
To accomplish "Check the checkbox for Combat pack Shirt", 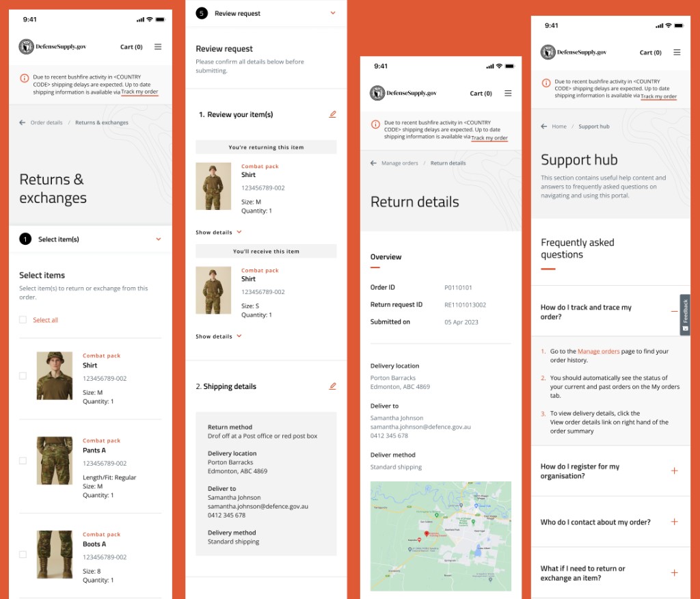I will click(21, 375).
